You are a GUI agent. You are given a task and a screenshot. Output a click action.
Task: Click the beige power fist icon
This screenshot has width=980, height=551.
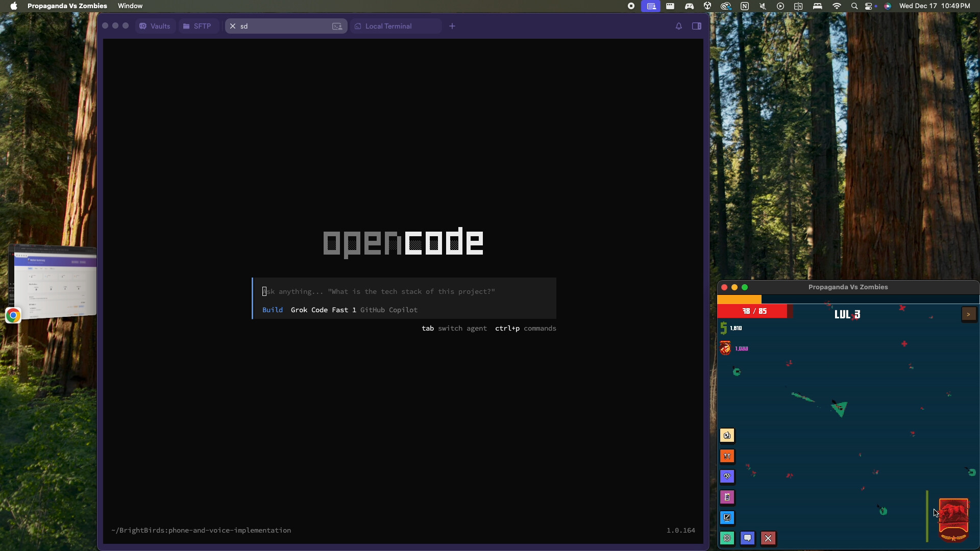tap(727, 435)
